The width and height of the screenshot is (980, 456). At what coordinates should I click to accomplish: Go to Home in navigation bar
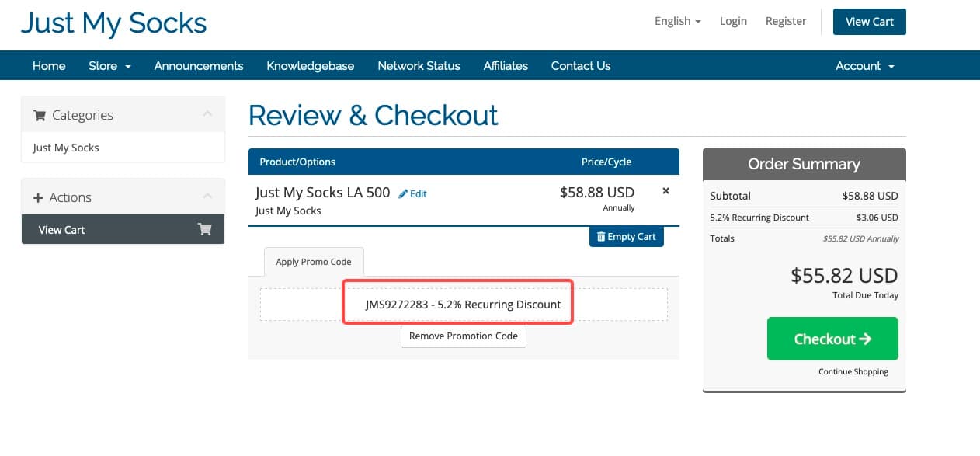click(49, 66)
